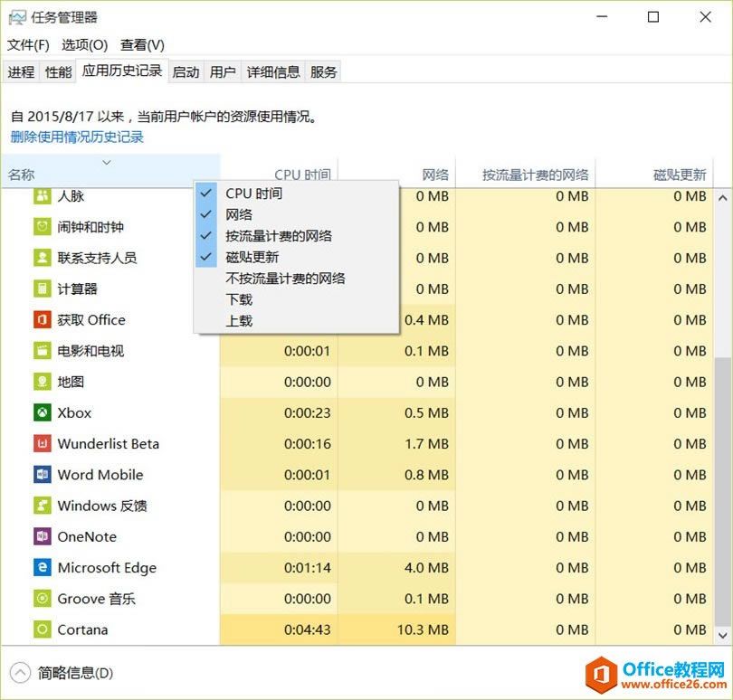Image resolution: width=733 pixels, height=700 pixels.
Task: Click Cortana CPU time 0:04:43
Action: 307,629
